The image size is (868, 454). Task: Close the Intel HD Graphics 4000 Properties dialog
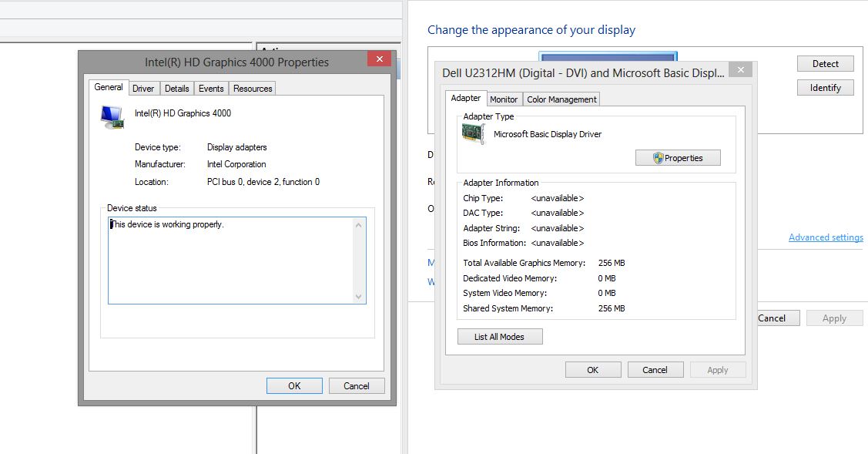click(x=378, y=60)
